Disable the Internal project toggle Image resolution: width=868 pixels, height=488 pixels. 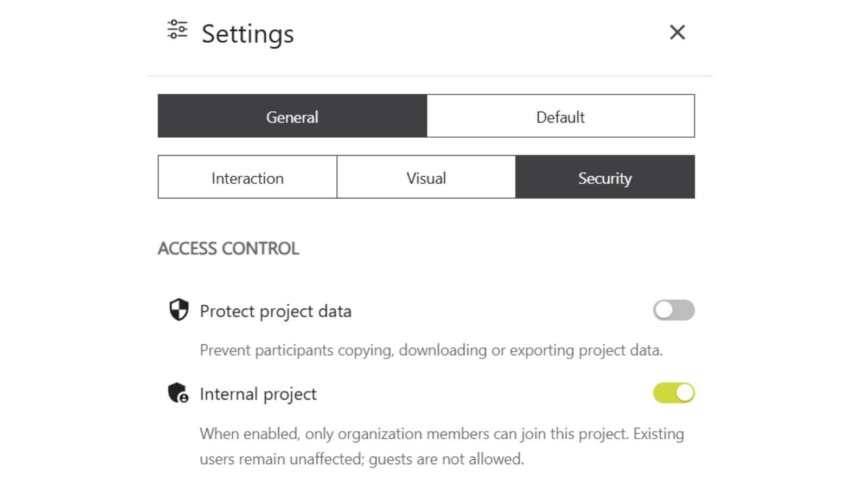(674, 393)
